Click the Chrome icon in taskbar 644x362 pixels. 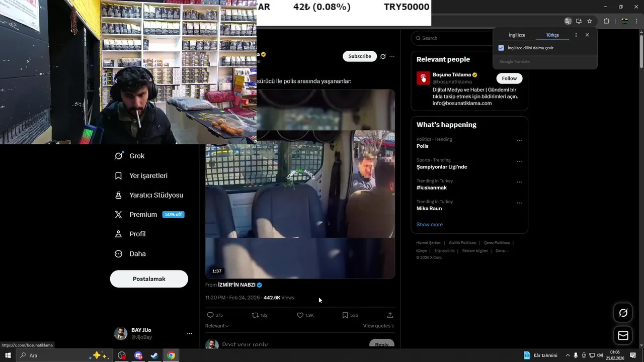[x=171, y=355]
